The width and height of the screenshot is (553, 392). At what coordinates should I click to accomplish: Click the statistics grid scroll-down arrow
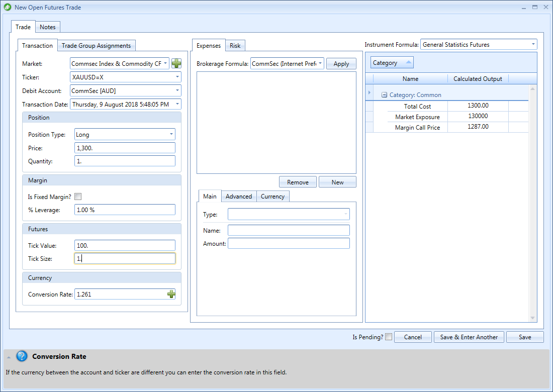(532, 318)
